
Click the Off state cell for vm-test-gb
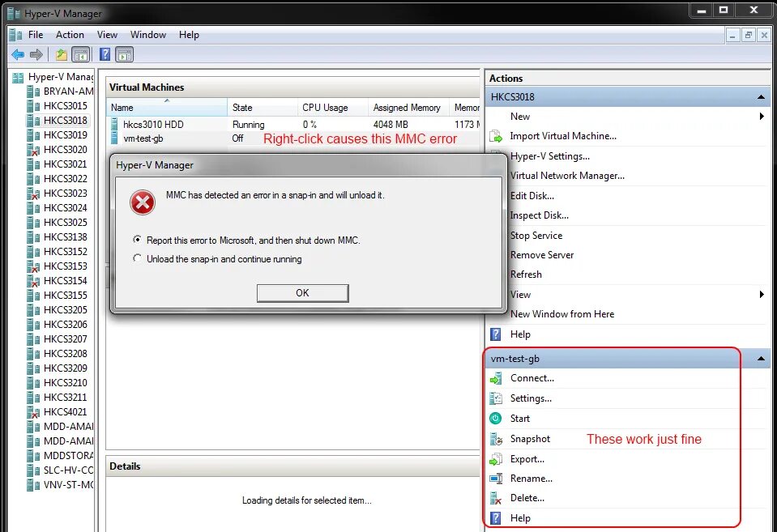[x=238, y=138]
